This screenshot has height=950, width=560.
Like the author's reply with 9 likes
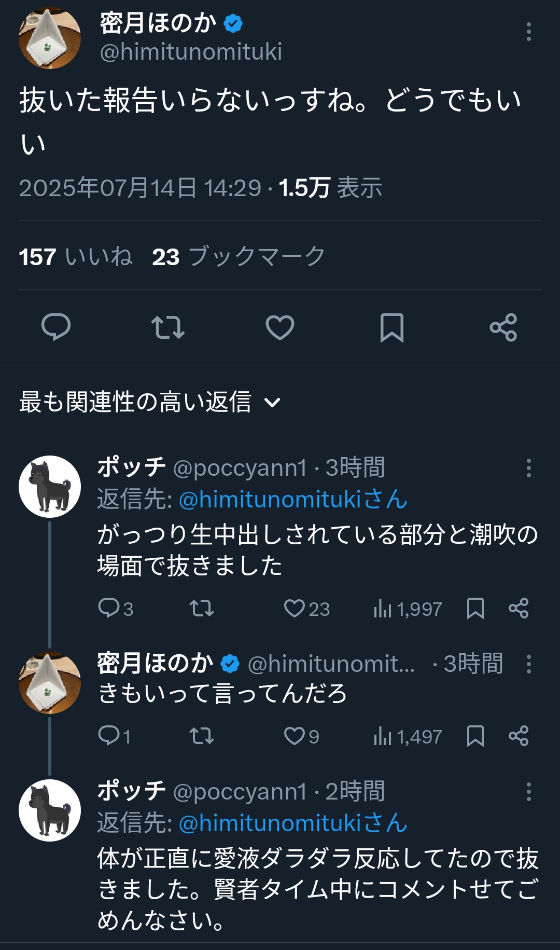pos(295,736)
